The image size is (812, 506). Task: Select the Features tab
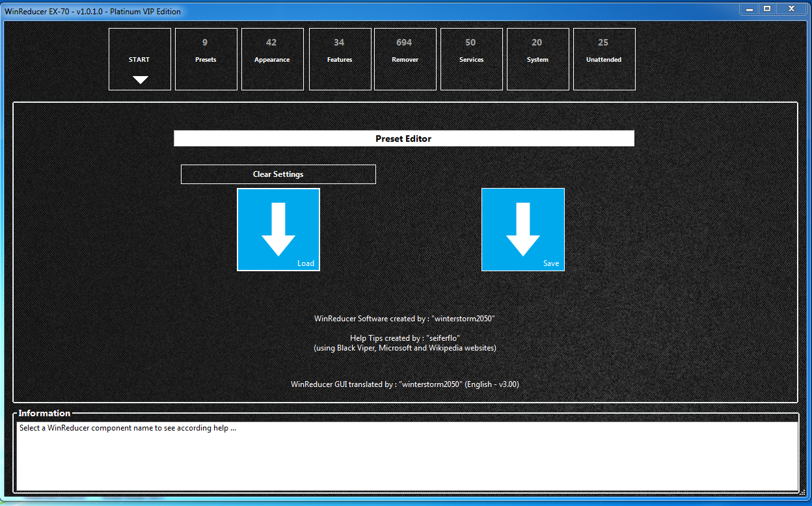pyautogui.click(x=340, y=59)
